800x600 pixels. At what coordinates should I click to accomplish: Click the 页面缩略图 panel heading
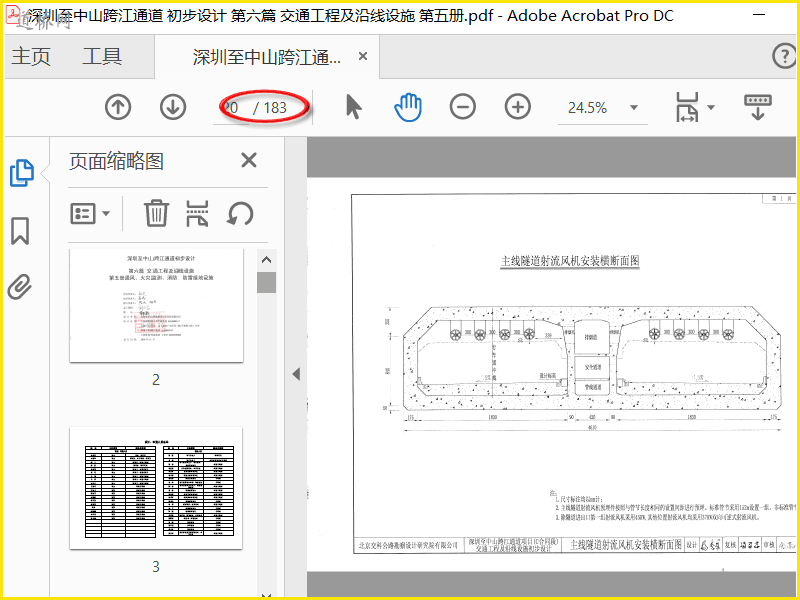pyautogui.click(x=116, y=161)
